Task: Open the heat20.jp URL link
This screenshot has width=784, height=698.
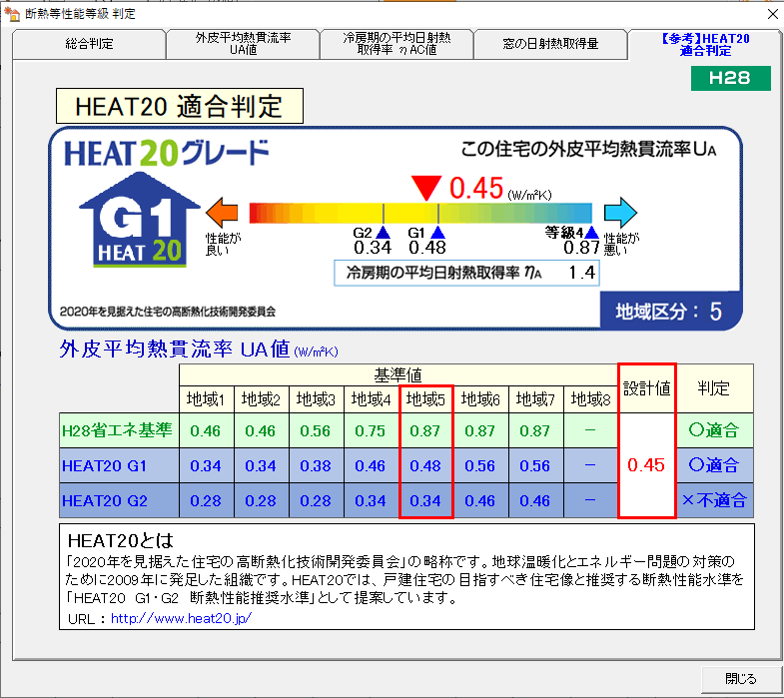Action: click(x=181, y=618)
